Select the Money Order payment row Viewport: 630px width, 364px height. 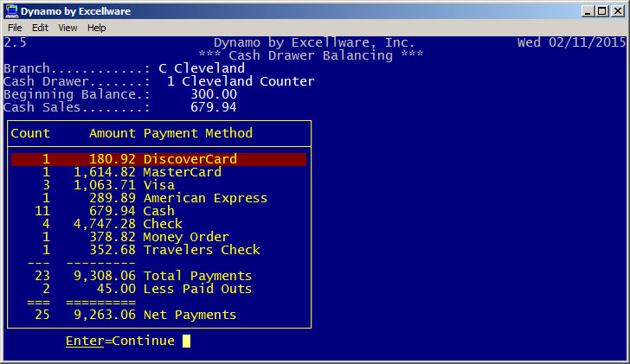pyautogui.click(x=158, y=237)
